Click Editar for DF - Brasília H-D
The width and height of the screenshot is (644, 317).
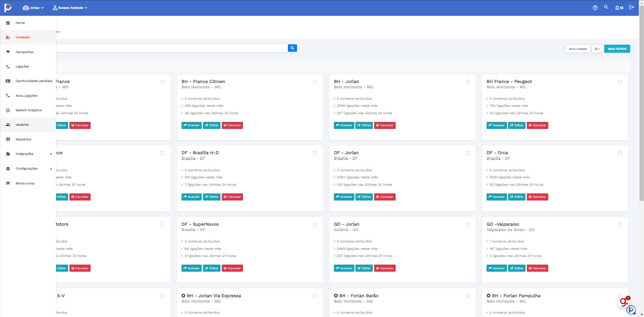(x=212, y=197)
